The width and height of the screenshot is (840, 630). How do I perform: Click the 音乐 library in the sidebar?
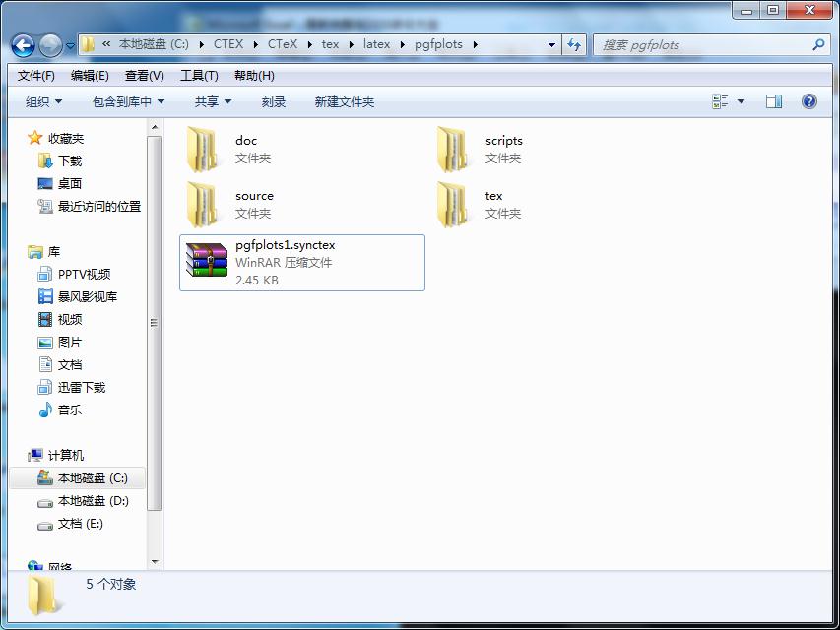click(73, 409)
